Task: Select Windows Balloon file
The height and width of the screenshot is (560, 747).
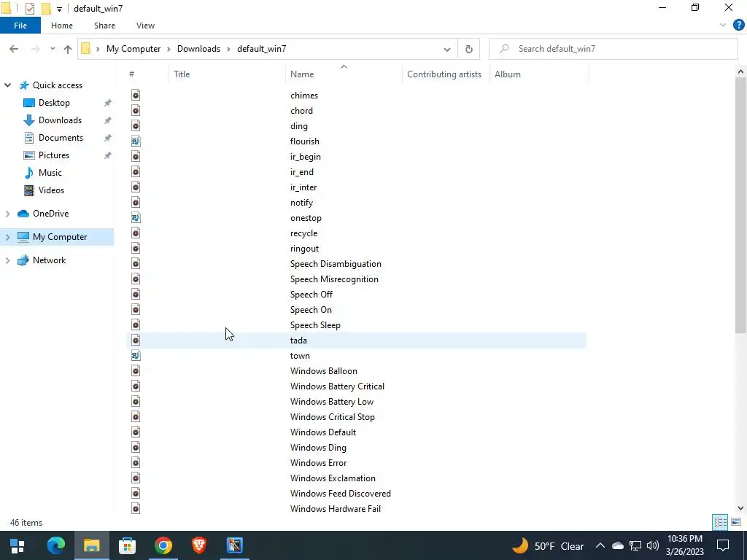Action: tap(323, 371)
